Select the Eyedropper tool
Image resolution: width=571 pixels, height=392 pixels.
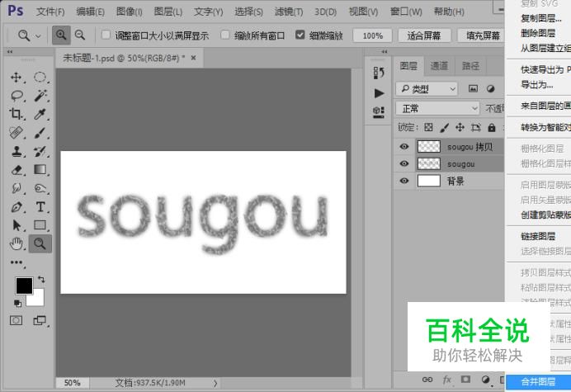[40, 114]
